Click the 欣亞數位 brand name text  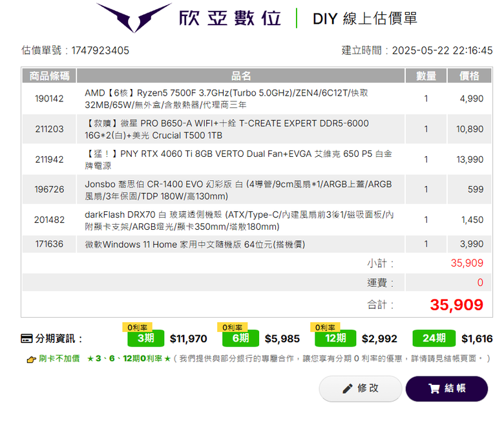230,18
